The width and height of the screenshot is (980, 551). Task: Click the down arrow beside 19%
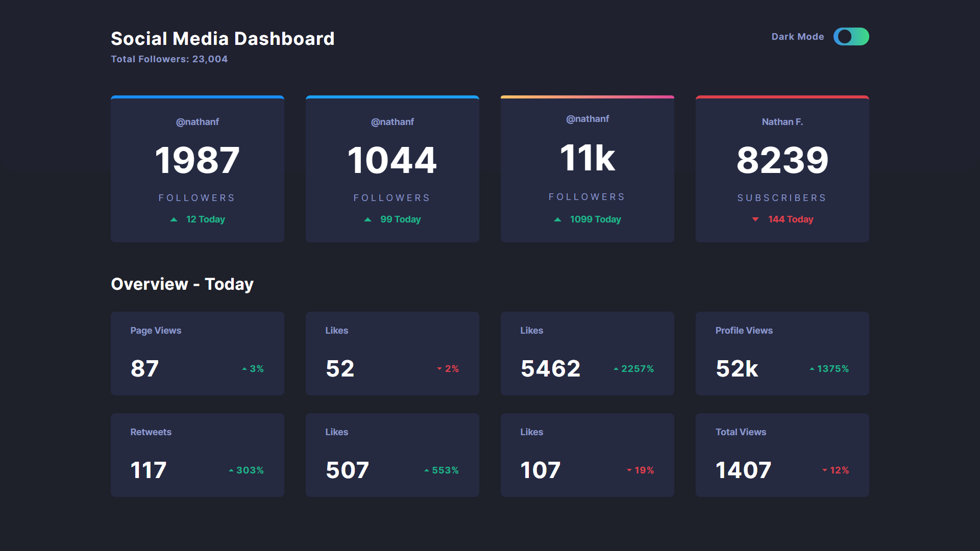pos(629,470)
